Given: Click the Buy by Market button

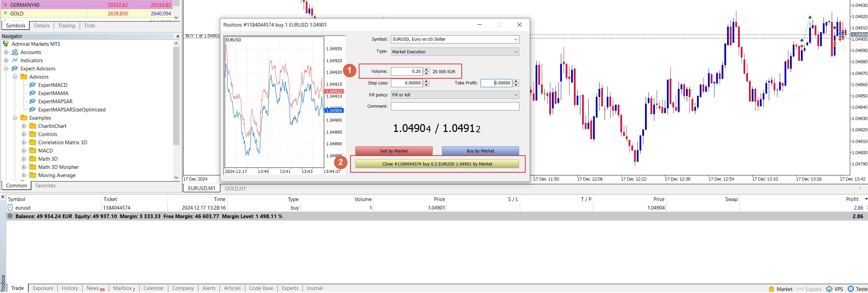Looking at the screenshot, I should tap(480, 151).
